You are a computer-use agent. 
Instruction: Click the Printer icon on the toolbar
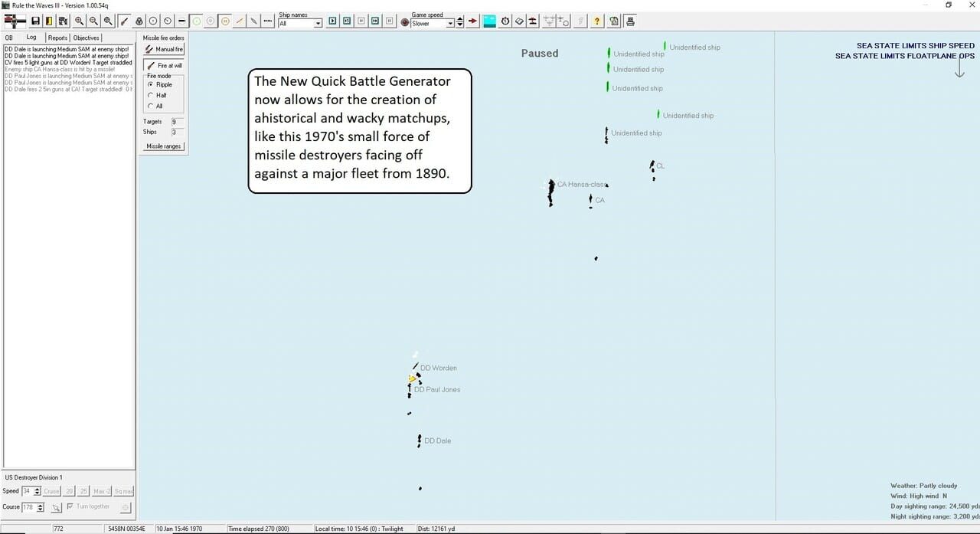pos(629,21)
